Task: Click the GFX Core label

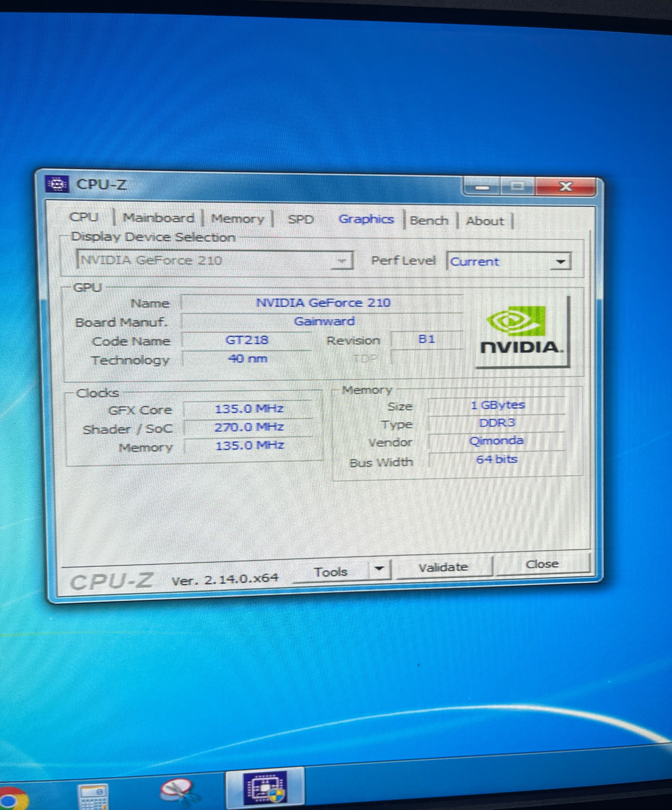Action: pos(140,410)
